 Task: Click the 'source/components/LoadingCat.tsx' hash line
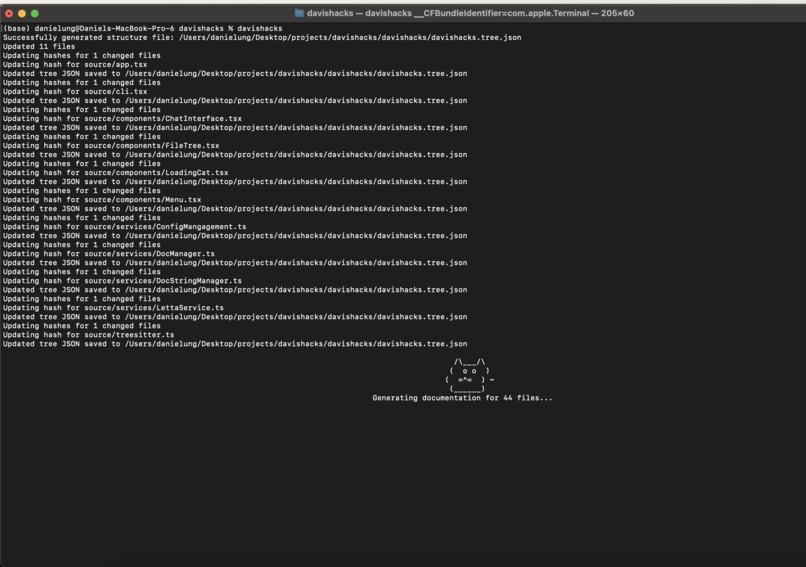tap(116, 173)
